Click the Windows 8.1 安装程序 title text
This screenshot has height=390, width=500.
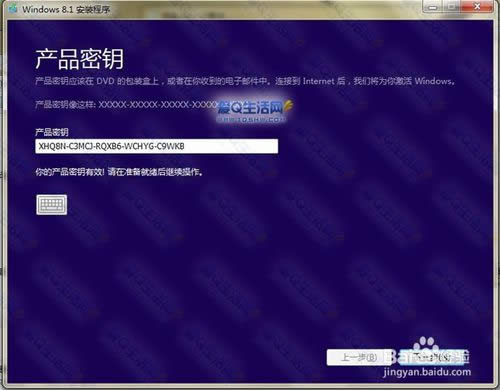click(x=66, y=9)
